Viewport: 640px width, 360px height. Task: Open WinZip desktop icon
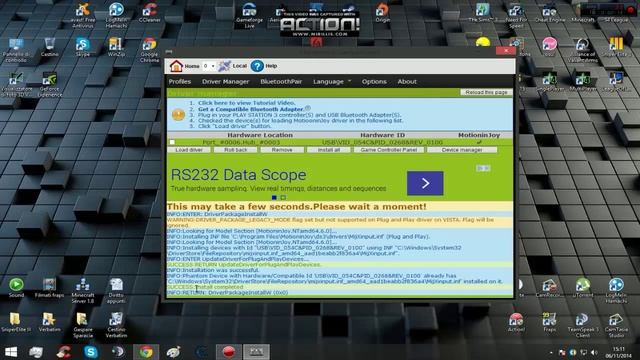[116, 47]
